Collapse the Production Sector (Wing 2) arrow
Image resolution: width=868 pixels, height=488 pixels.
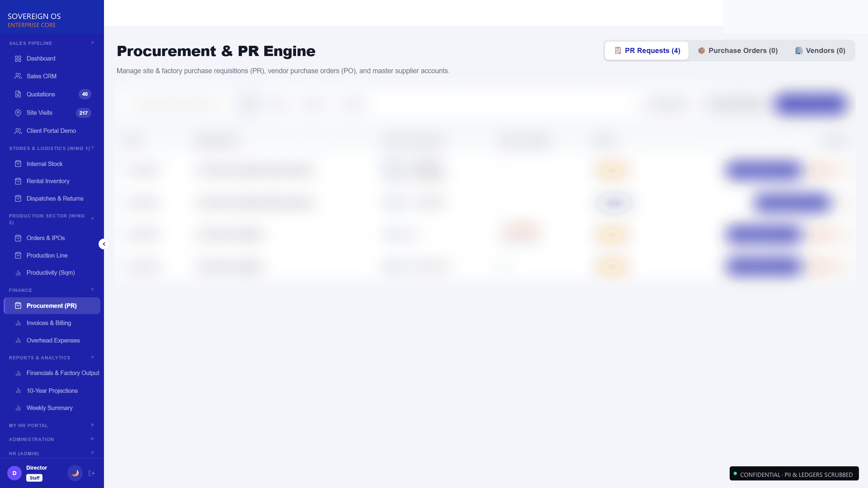pos(92,219)
